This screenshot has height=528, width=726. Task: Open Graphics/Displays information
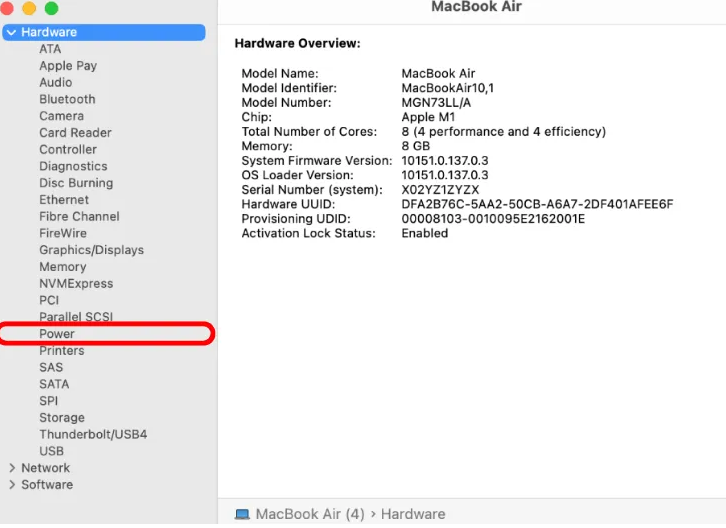pyautogui.click(x=92, y=250)
